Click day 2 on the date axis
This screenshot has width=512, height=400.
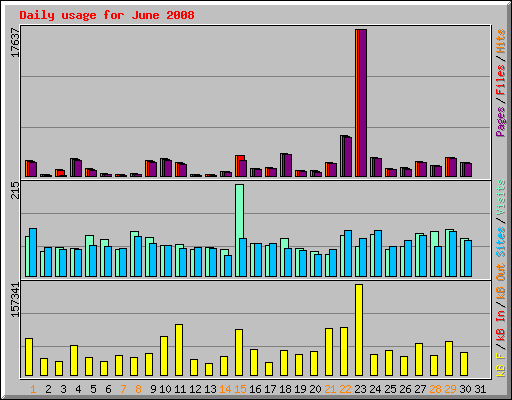tap(48, 389)
